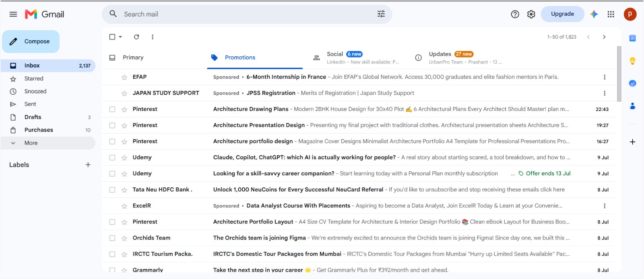Open ad options for ExcelR row
This screenshot has height=279, width=644.
pyautogui.click(x=604, y=206)
